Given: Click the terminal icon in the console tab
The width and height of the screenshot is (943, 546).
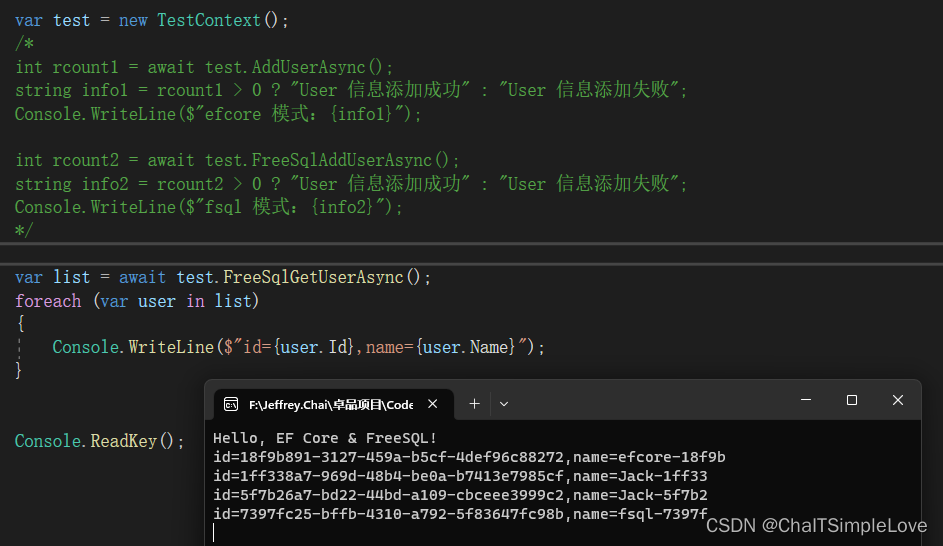Looking at the screenshot, I should [x=231, y=404].
